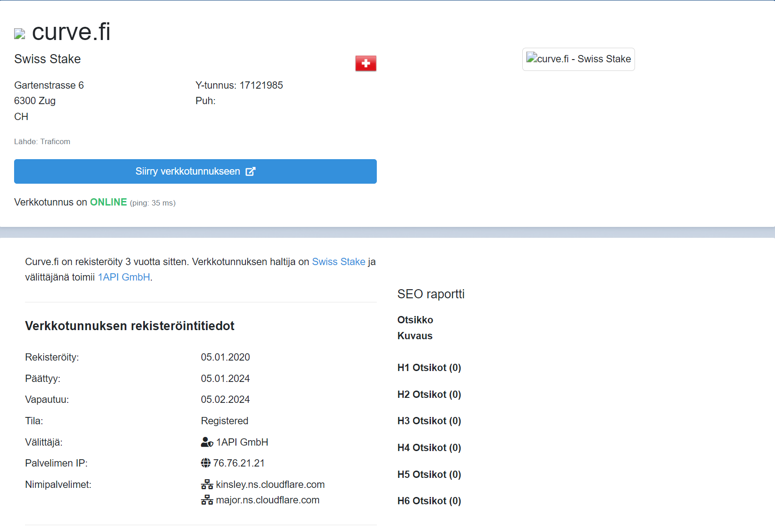Click Y-tunnus: 17121985
Screen dimensions: 775x532
point(239,85)
